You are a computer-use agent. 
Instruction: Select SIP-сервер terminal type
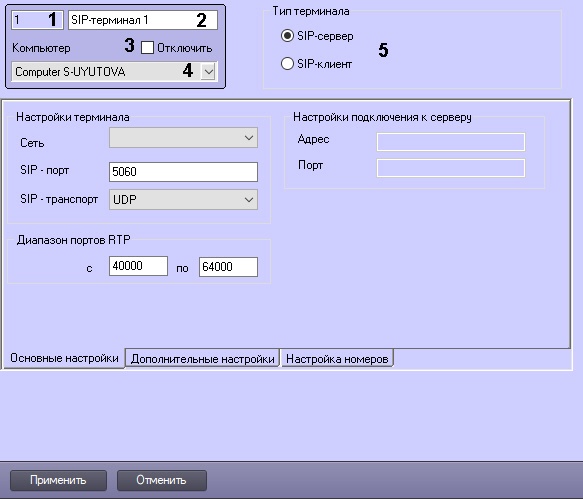(287, 36)
